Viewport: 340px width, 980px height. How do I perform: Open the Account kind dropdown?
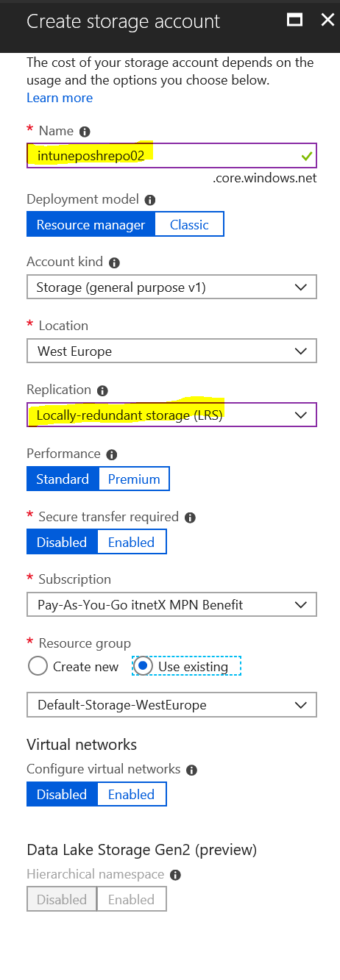click(171, 287)
